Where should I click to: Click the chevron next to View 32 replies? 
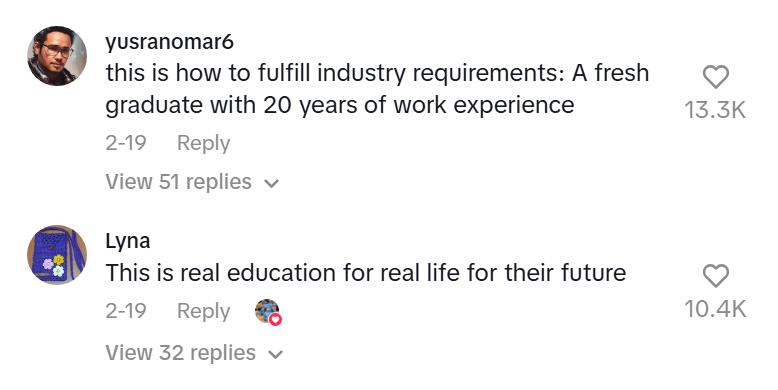pos(275,355)
